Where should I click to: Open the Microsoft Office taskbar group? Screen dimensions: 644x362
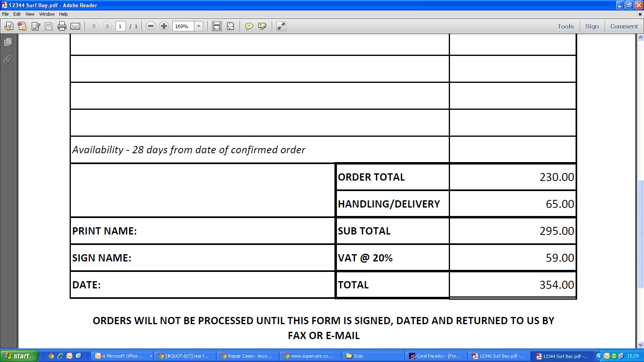[x=123, y=356]
